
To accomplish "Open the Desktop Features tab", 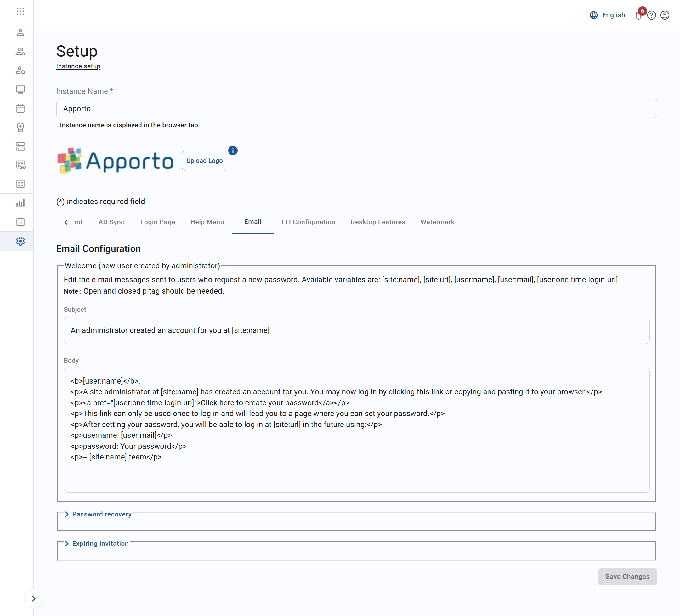I will tap(378, 222).
